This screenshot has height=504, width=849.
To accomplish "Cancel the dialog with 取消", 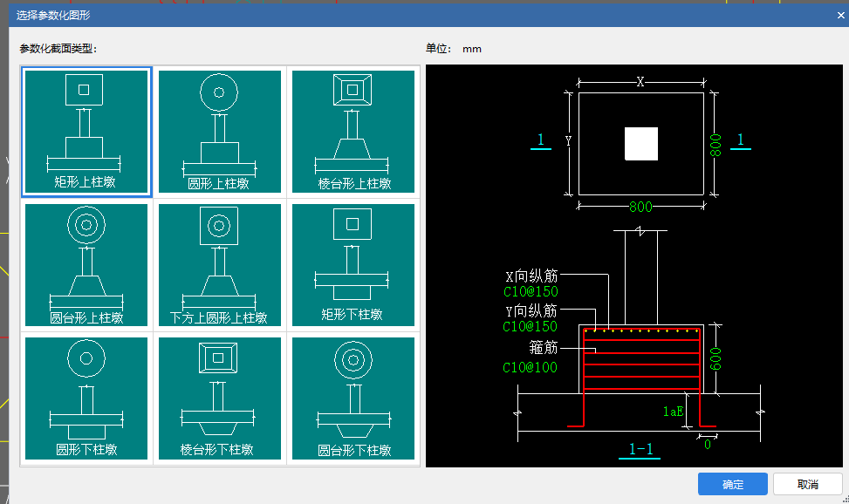I will [808, 484].
